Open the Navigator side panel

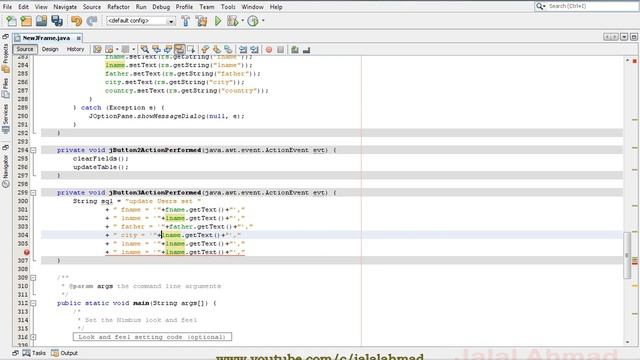pyautogui.click(x=5, y=171)
